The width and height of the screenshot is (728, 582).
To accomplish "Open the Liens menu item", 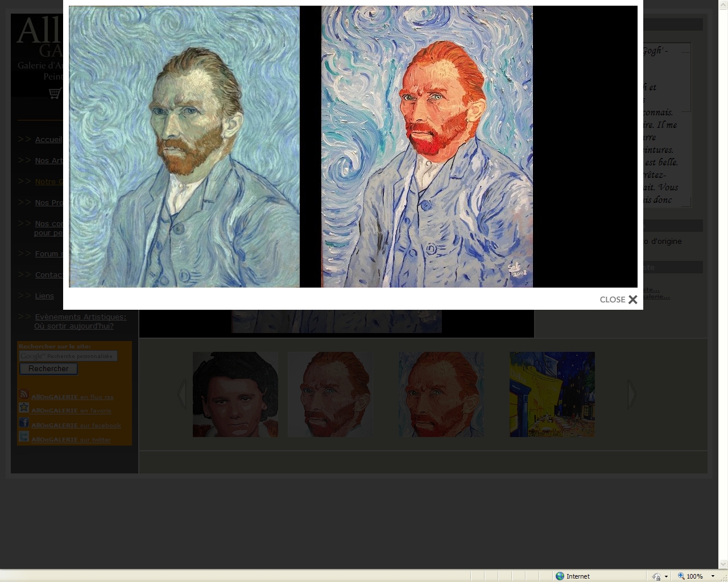I will (x=44, y=296).
